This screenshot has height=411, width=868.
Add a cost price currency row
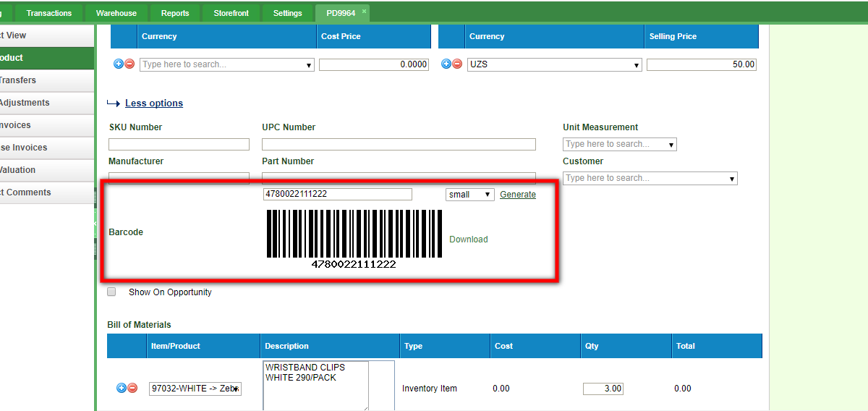[x=119, y=64]
